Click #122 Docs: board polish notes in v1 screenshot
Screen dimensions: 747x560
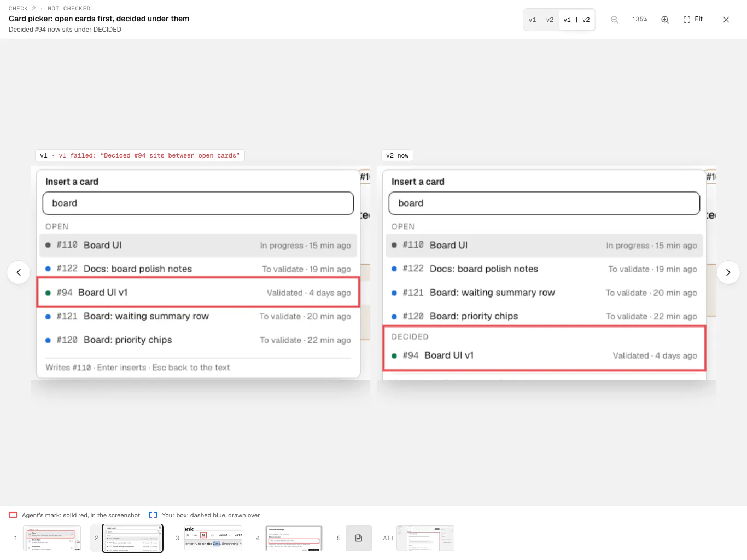[198, 269]
